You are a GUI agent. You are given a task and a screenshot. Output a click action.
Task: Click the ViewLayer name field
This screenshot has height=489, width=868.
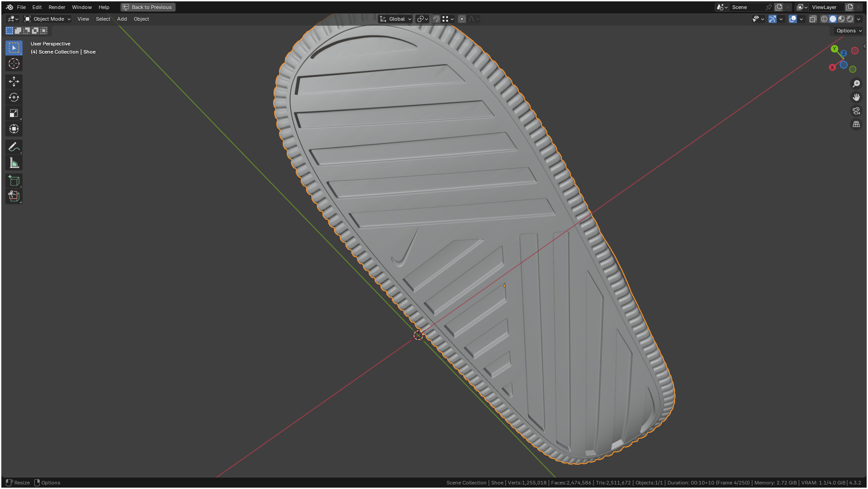827,7
